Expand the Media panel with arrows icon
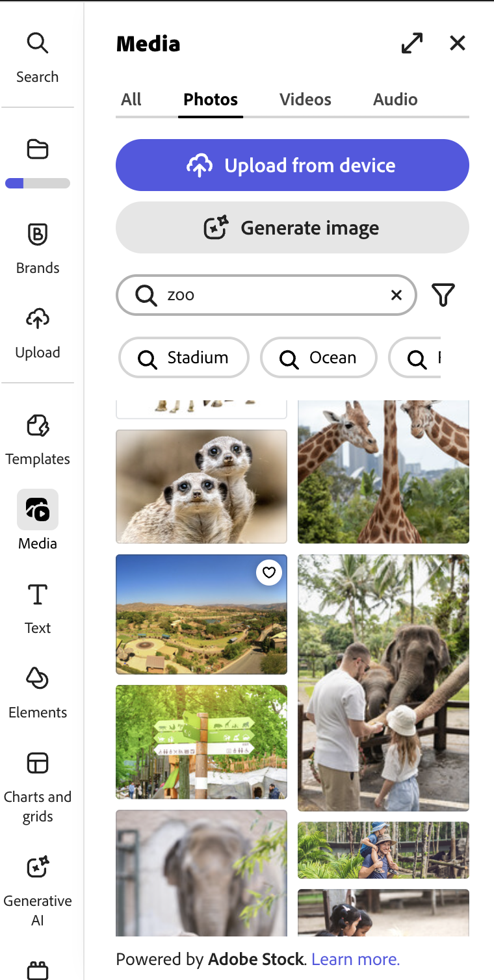This screenshot has height=980, width=494. tap(412, 43)
